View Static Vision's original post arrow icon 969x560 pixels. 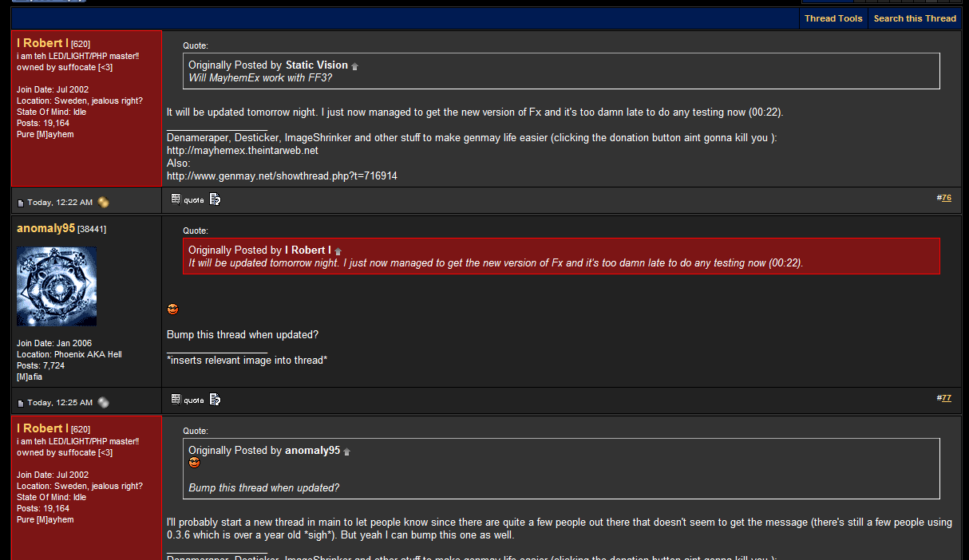(355, 66)
